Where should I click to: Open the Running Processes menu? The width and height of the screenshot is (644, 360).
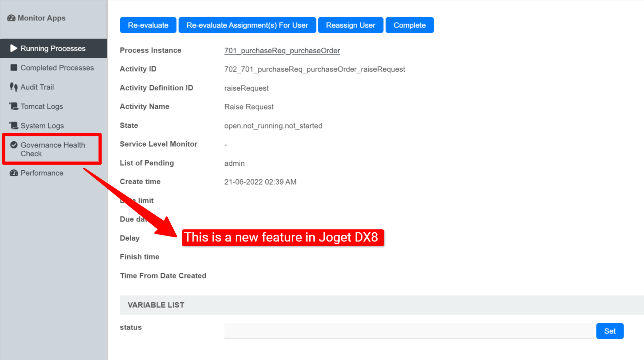tap(54, 48)
